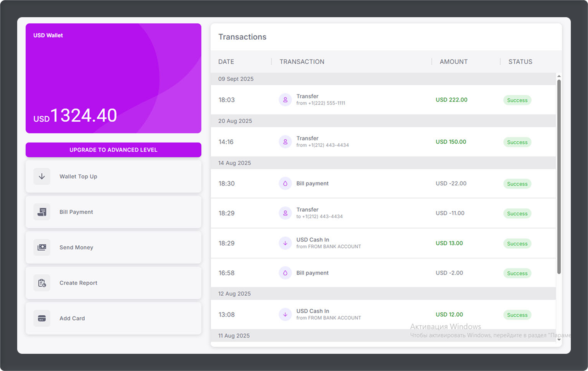Click the Send Money cash icon

42,247
